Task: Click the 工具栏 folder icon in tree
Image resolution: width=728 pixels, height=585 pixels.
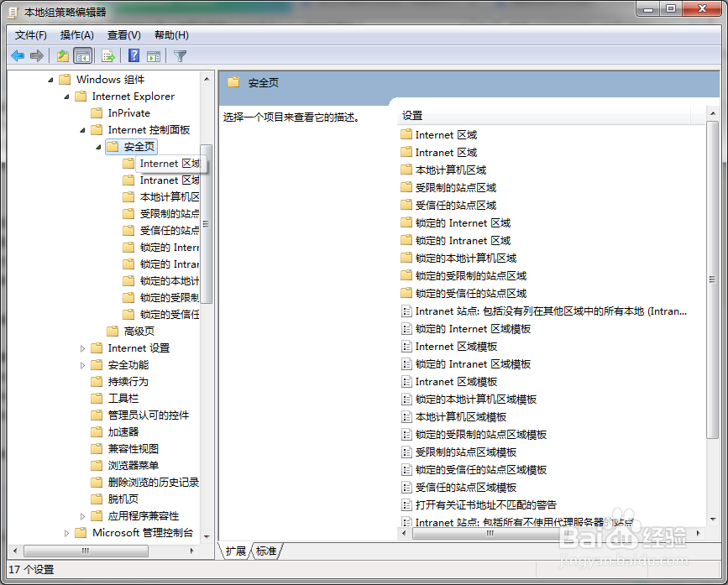Action: [97, 398]
